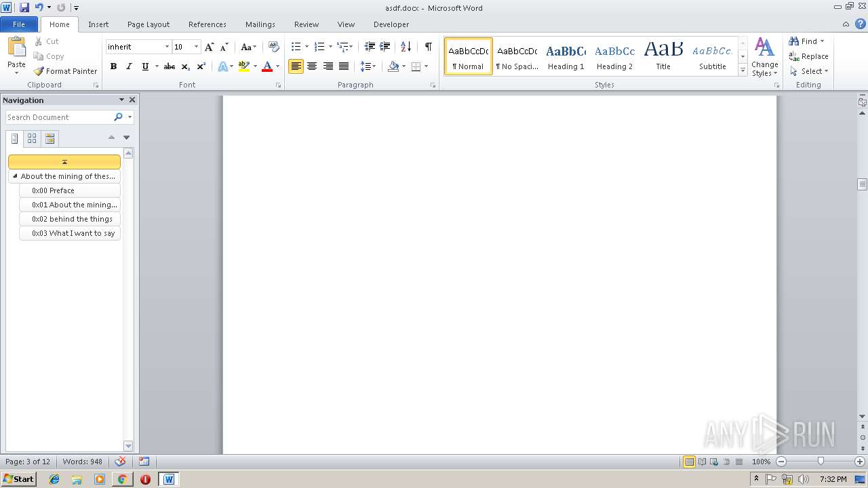Click the Justify icon
Viewport: 868px width, 488px height.
click(x=344, y=66)
